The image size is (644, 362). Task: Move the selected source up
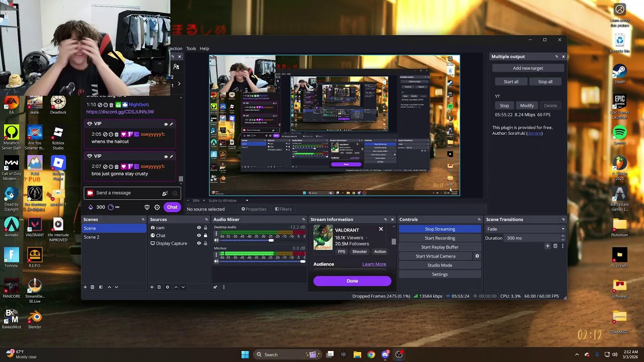coord(176,287)
